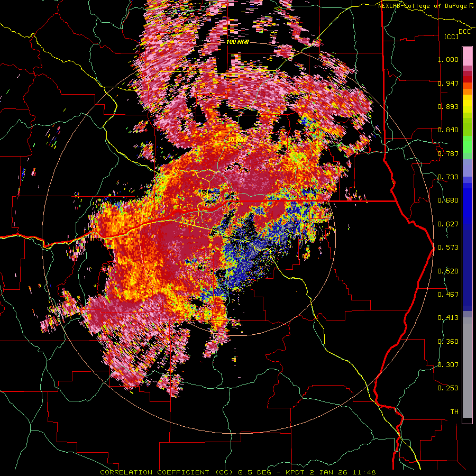Pick the bright green segment of color scale

pos(467,143)
